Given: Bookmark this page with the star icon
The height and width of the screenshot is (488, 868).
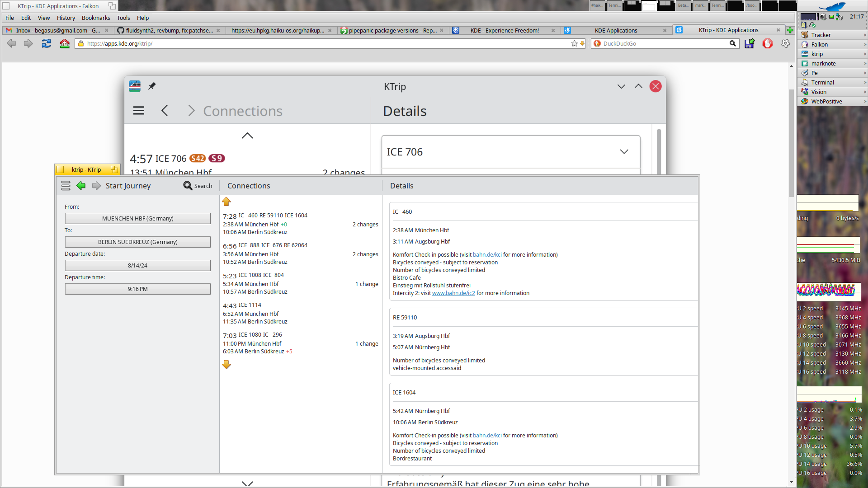Looking at the screenshot, I should coord(574,43).
